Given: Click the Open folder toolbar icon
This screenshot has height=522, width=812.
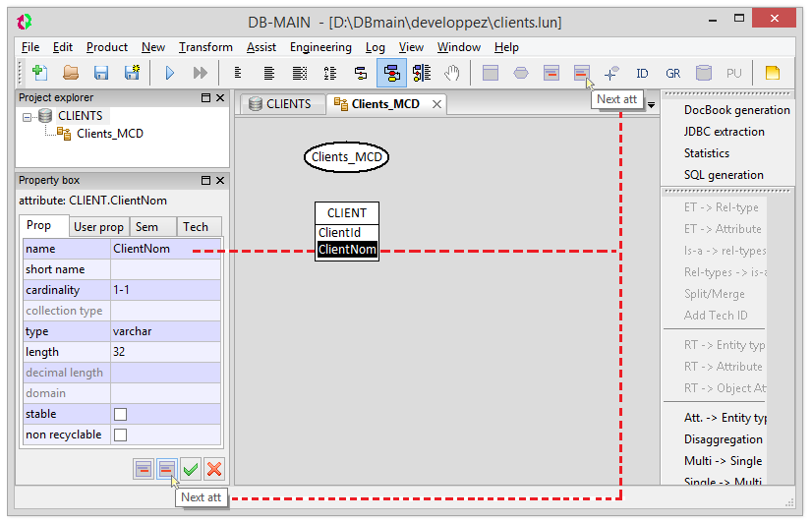Looking at the screenshot, I should pos(71,73).
